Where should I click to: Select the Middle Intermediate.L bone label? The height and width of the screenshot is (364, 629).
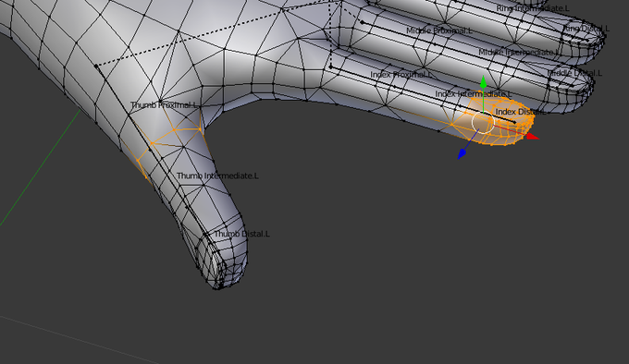click(518, 52)
